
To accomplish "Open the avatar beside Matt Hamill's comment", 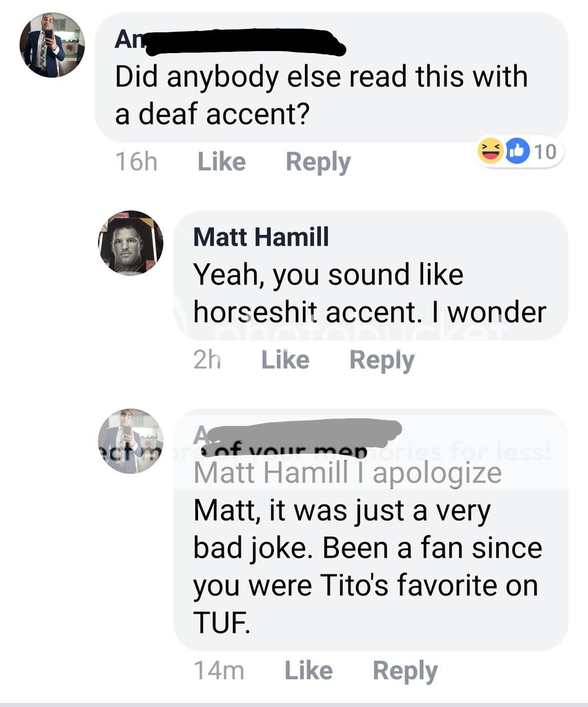I will [130, 243].
